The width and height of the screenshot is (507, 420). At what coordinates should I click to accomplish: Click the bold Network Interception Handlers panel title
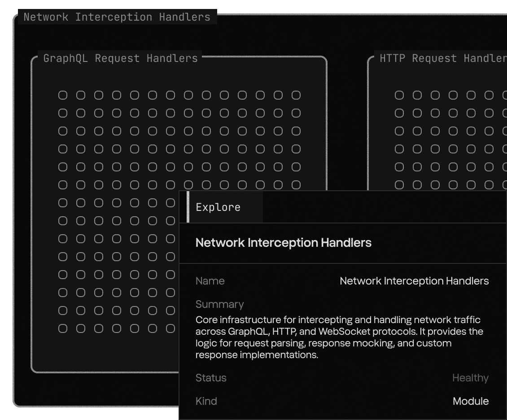click(x=283, y=242)
